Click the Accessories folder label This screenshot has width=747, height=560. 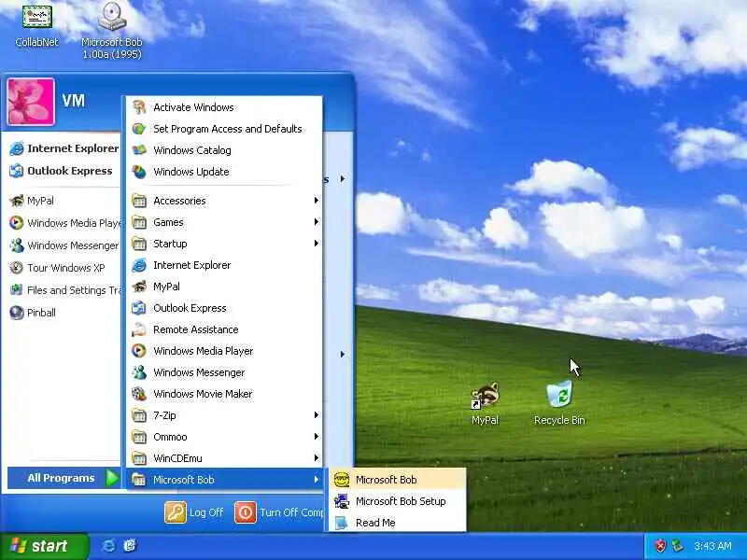[179, 201]
